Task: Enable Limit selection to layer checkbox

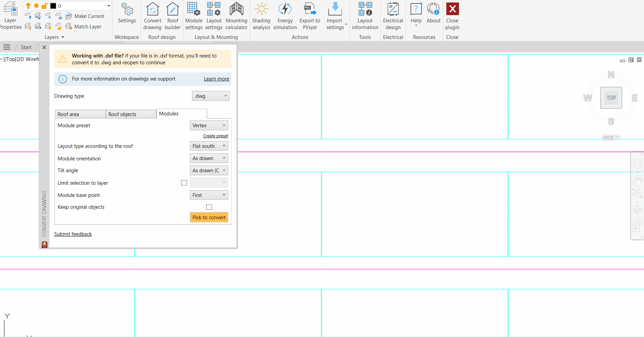Action: point(184,183)
